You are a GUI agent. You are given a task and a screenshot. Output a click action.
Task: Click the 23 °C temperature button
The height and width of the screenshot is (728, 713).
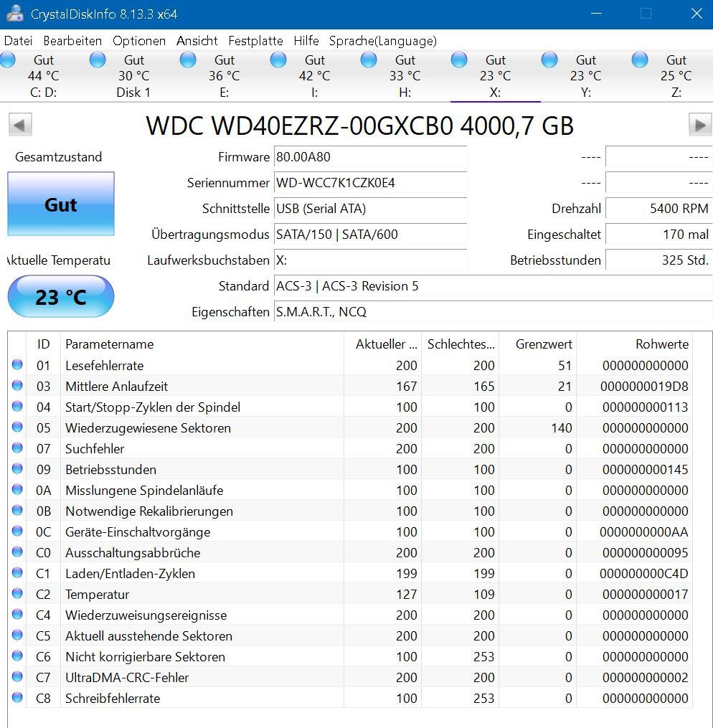[61, 297]
